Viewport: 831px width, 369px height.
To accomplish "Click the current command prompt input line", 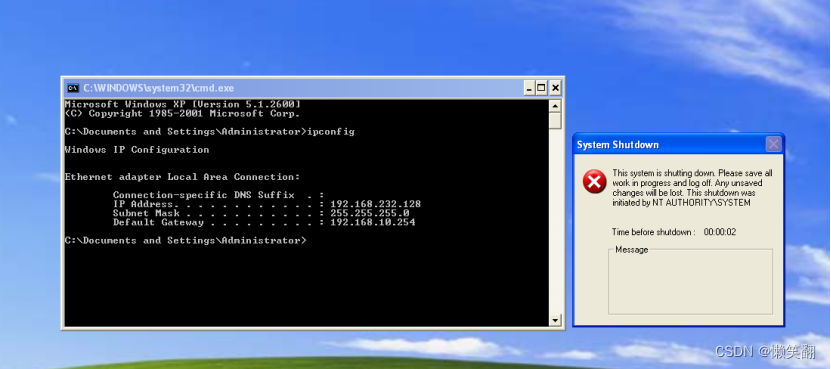I will [185, 241].
